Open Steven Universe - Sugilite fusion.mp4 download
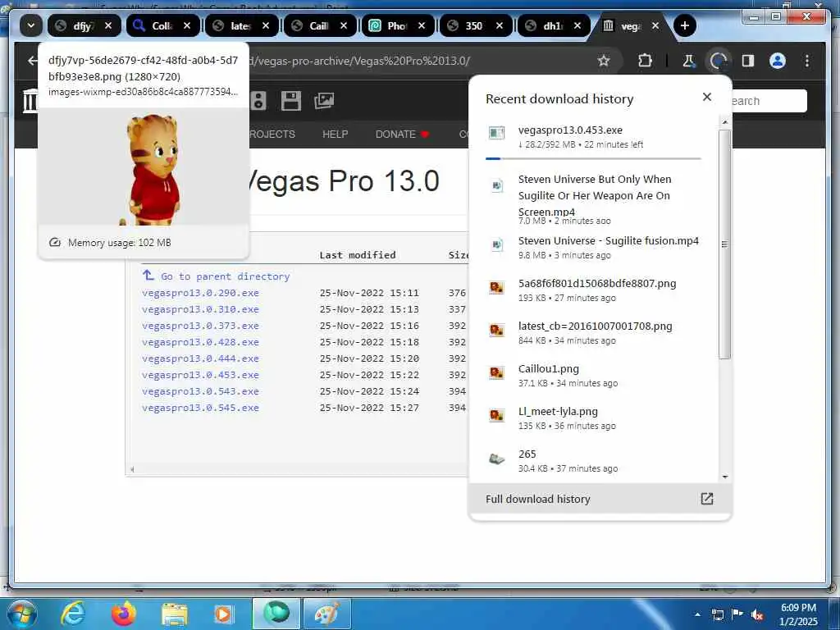 click(594, 247)
